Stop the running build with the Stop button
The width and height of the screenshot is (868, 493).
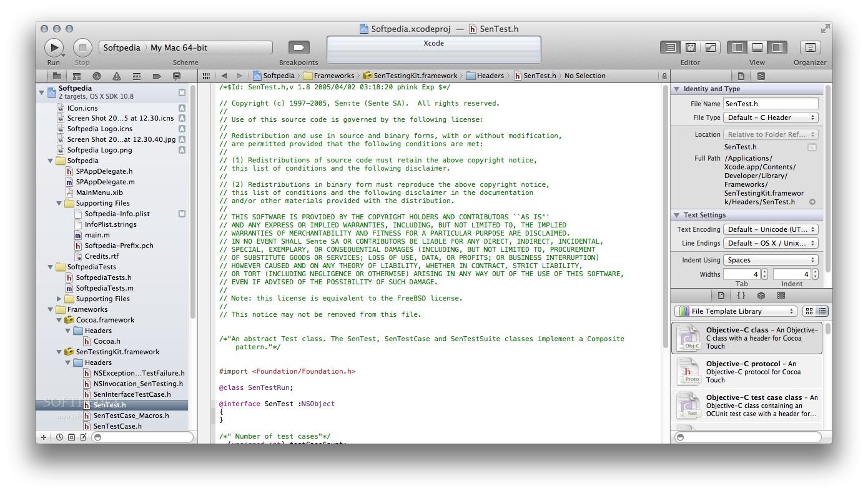pos(82,47)
